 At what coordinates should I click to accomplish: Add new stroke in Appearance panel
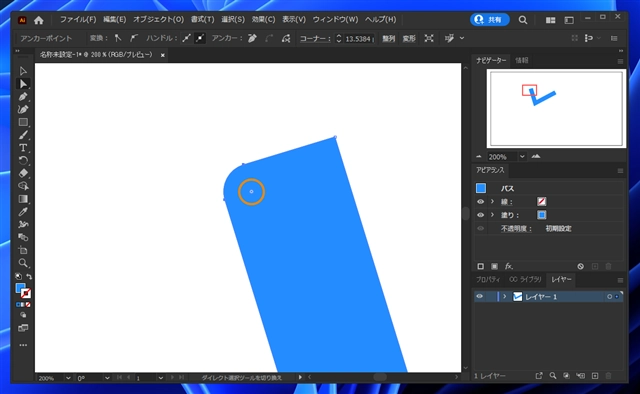(480, 266)
